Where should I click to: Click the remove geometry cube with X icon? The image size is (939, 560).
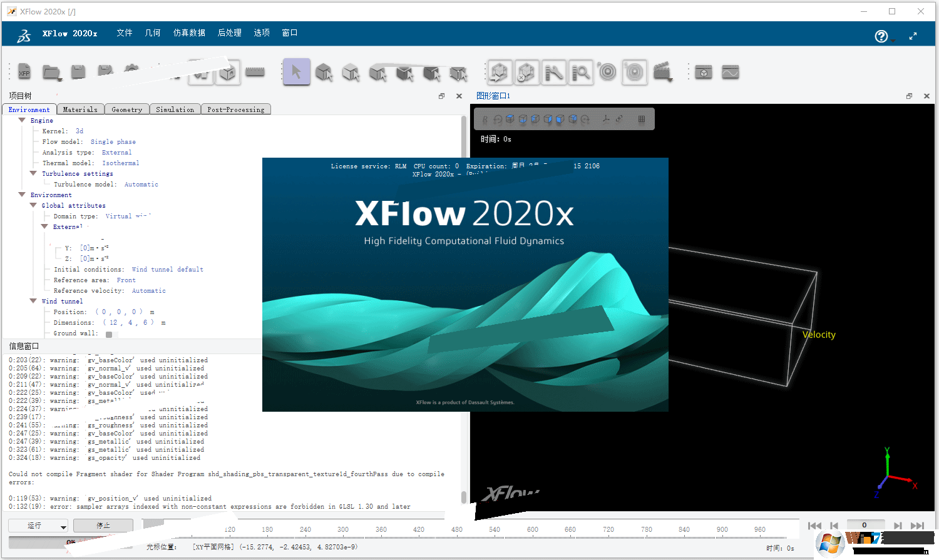click(x=526, y=72)
